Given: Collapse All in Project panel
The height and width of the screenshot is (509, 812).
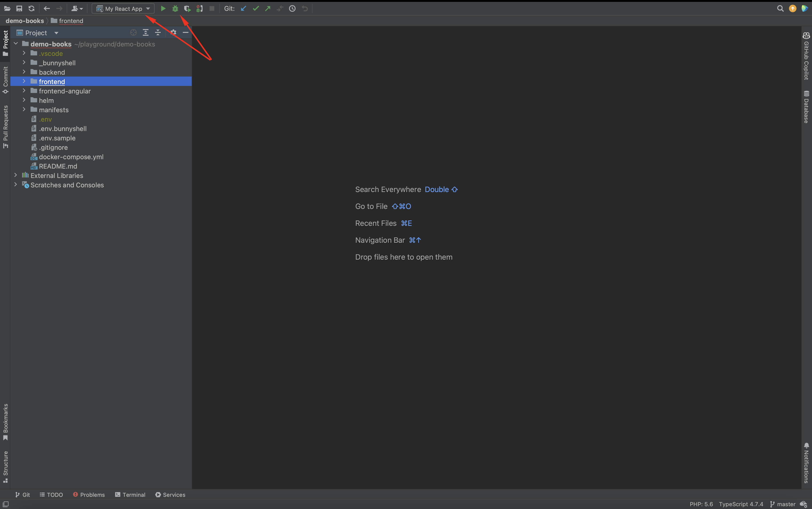Looking at the screenshot, I should (158, 33).
